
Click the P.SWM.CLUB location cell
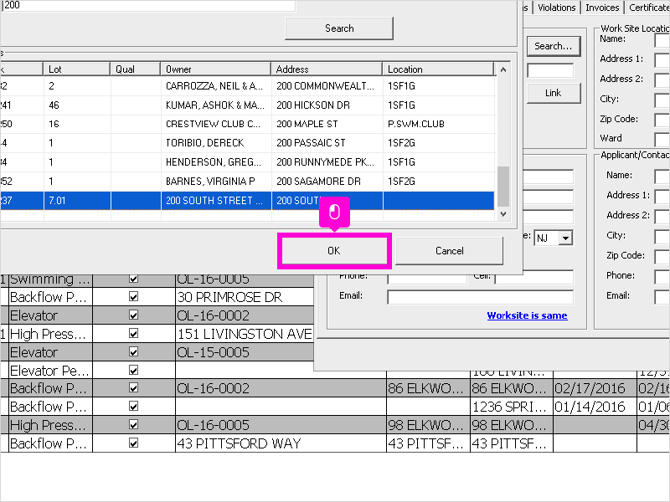point(438,124)
